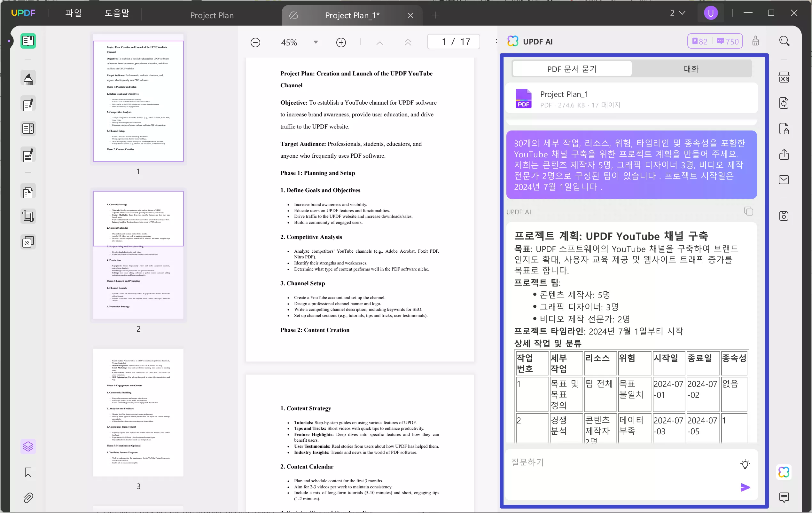This screenshot has height=513, width=812.
Task: Open the 도움말 menu
Action: (117, 13)
